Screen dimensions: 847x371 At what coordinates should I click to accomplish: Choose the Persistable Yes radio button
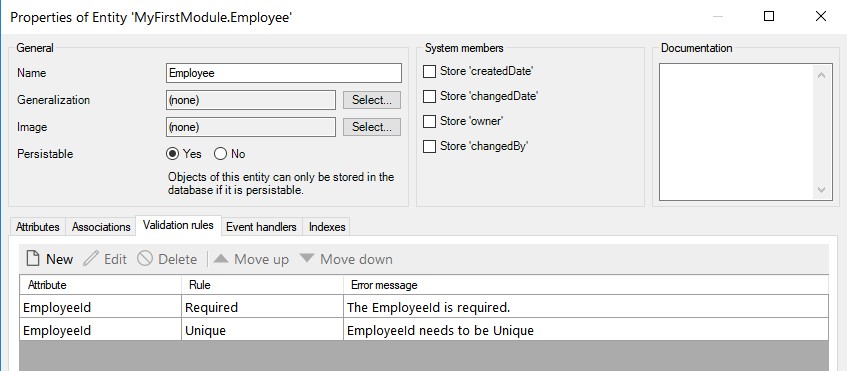172,154
